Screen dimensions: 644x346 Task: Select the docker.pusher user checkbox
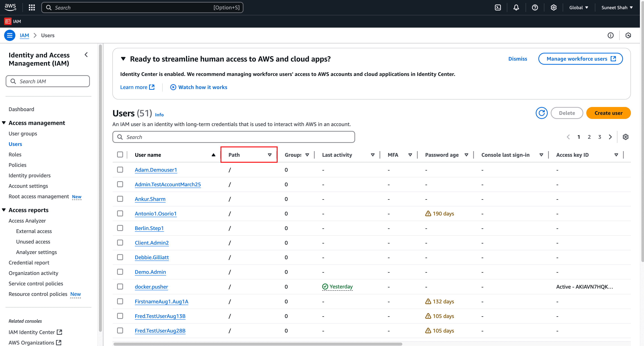[x=120, y=286]
